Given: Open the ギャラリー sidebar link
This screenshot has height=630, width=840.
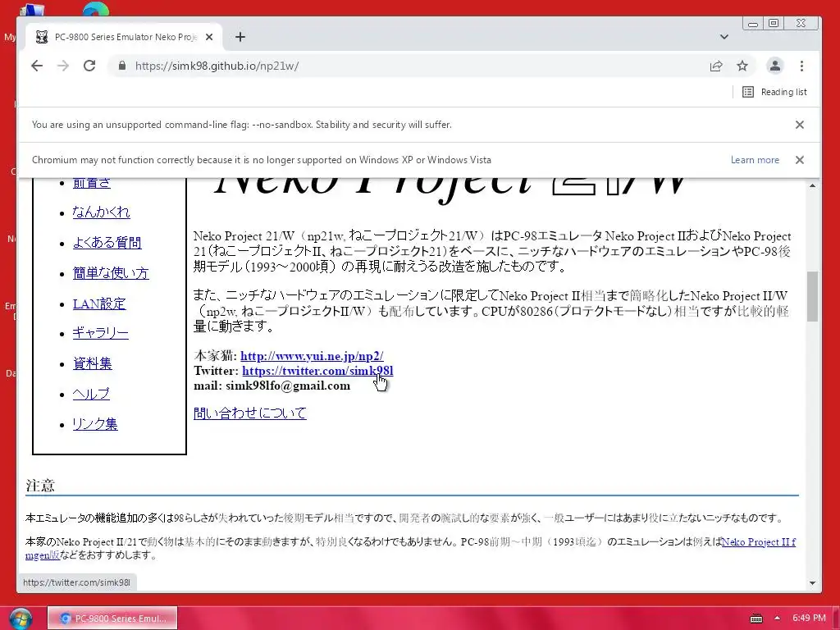Looking at the screenshot, I should 101,333.
